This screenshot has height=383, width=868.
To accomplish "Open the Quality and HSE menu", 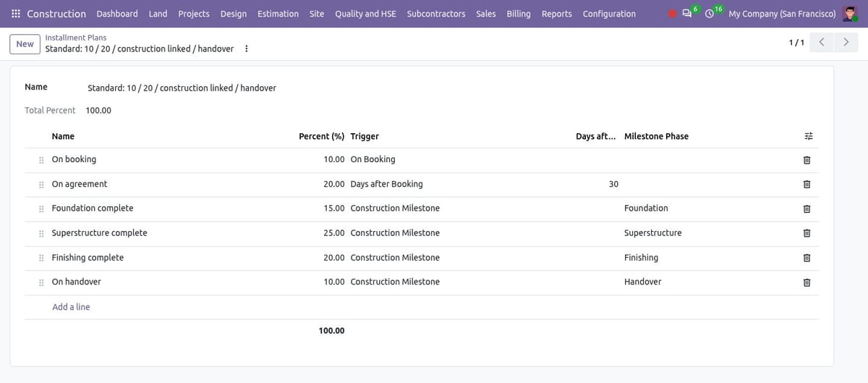I will coord(365,14).
